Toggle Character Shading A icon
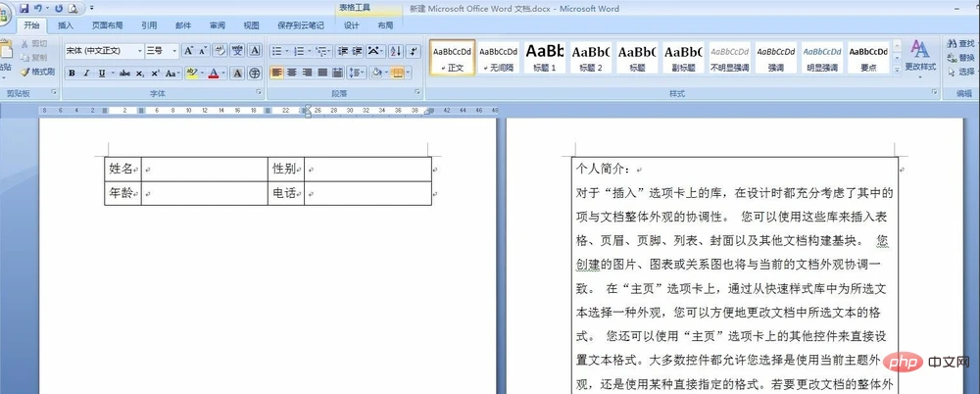980x394 pixels. click(237, 74)
